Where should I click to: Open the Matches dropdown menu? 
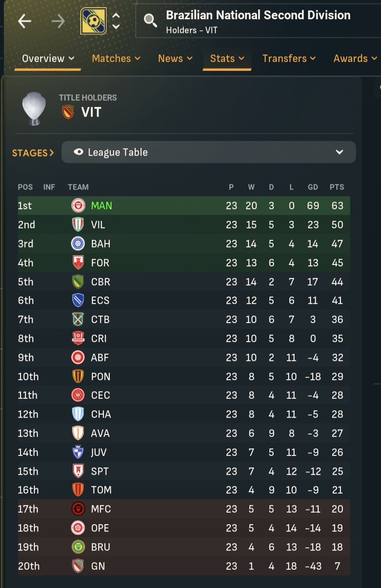(116, 58)
